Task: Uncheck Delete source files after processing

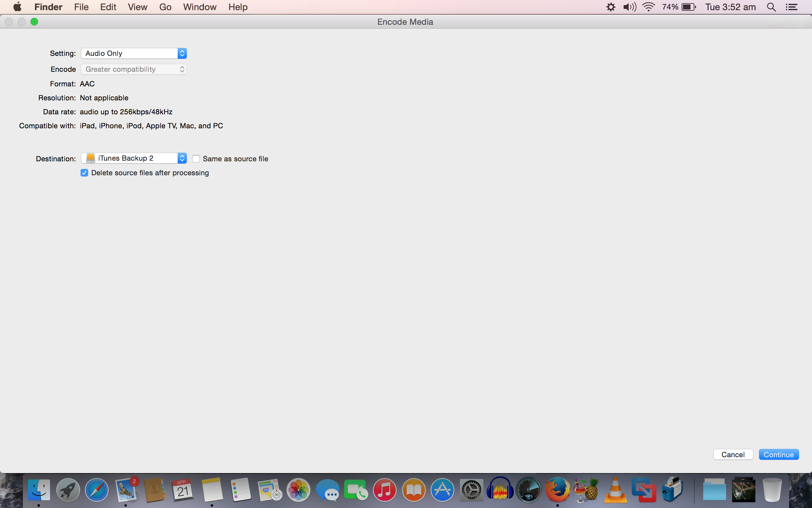Action: pos(84,173)
